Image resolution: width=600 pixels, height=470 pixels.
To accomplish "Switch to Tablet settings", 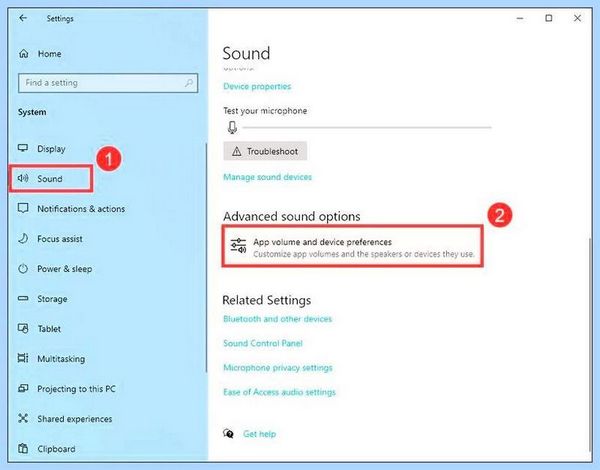I will [49, 329].
